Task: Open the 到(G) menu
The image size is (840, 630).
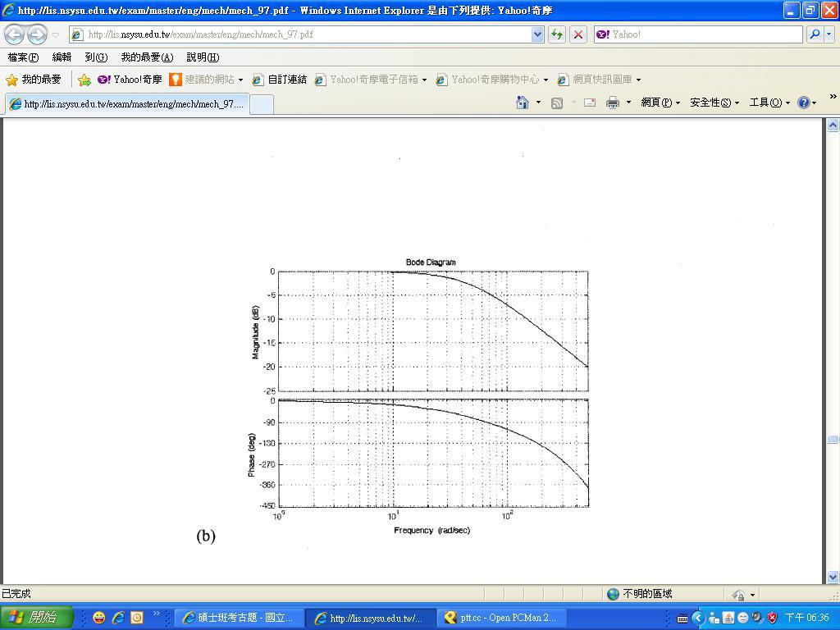Action: click(x=96, y=57)
